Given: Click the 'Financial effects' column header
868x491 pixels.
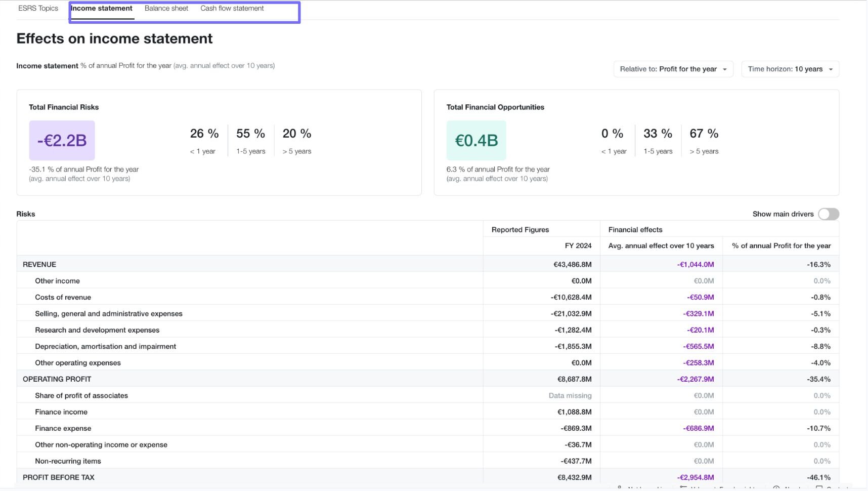Looking at the screenshot, I should pyautogui.click(x=635, y=229).
